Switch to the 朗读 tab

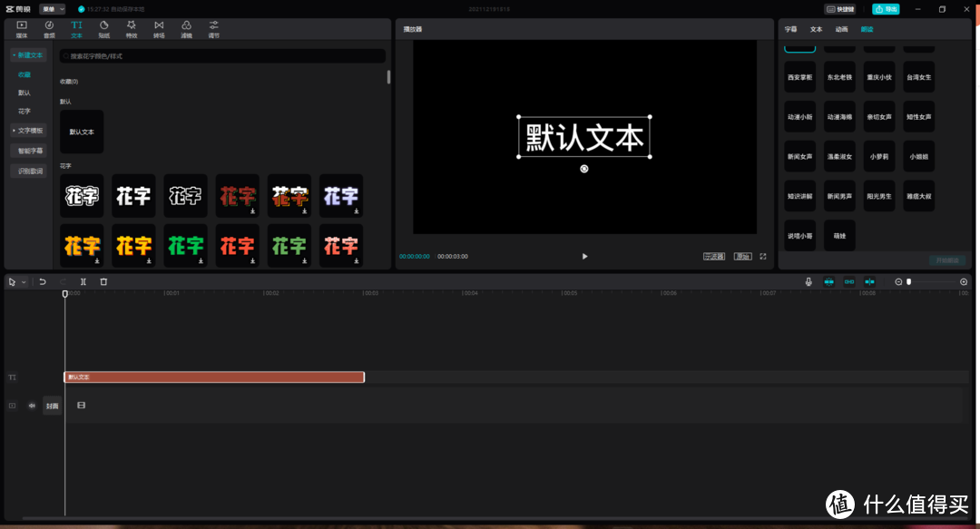point(867,29)
